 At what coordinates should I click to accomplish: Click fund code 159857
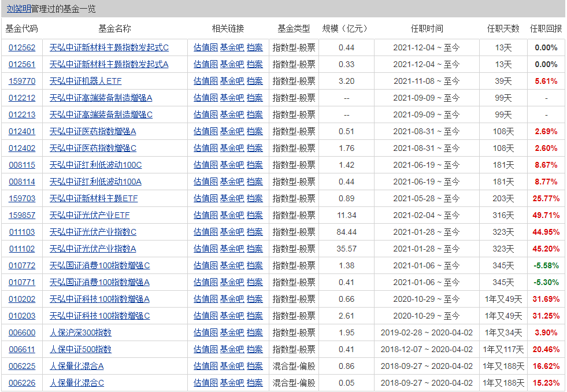22,215
